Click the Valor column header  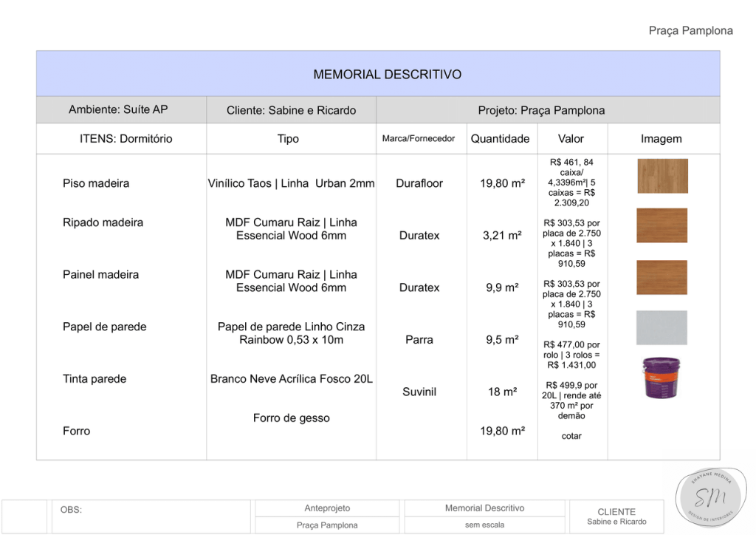(571, 139)
